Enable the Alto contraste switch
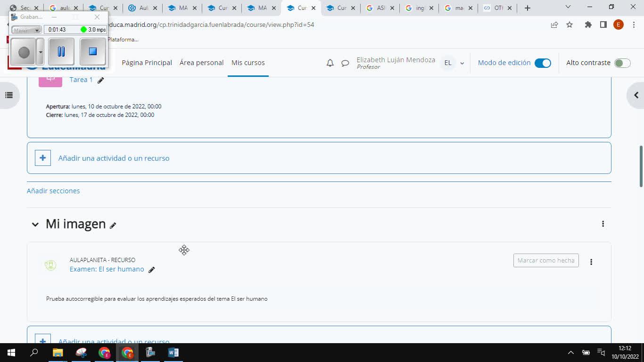 pyautogui.click(x=622, y=63)
